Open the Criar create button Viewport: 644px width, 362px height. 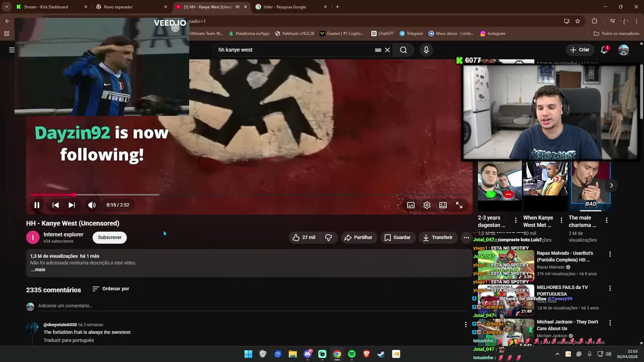[580, 50]
